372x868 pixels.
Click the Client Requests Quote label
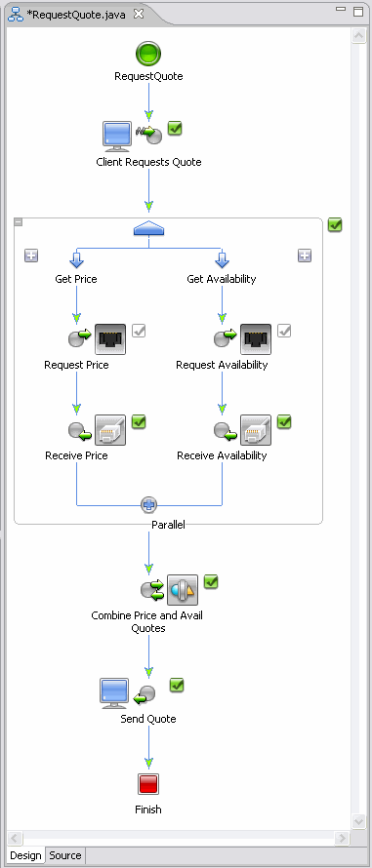pyautogui.click(x=148, y=162)
